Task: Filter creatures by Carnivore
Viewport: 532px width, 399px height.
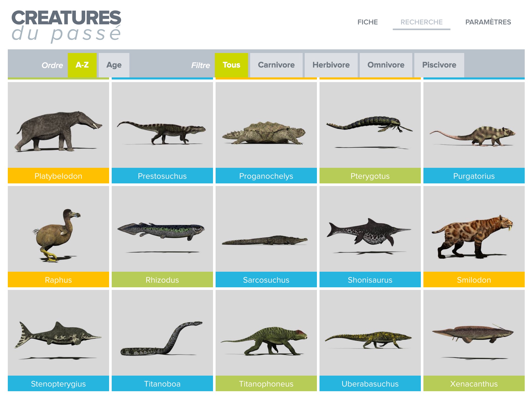Action: [x=276, y=65]
